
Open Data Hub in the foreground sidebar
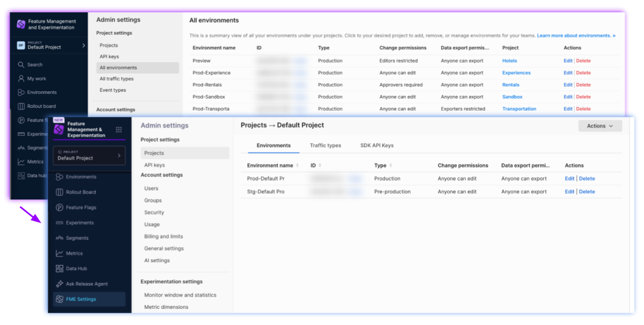click(x=76, y=269)
